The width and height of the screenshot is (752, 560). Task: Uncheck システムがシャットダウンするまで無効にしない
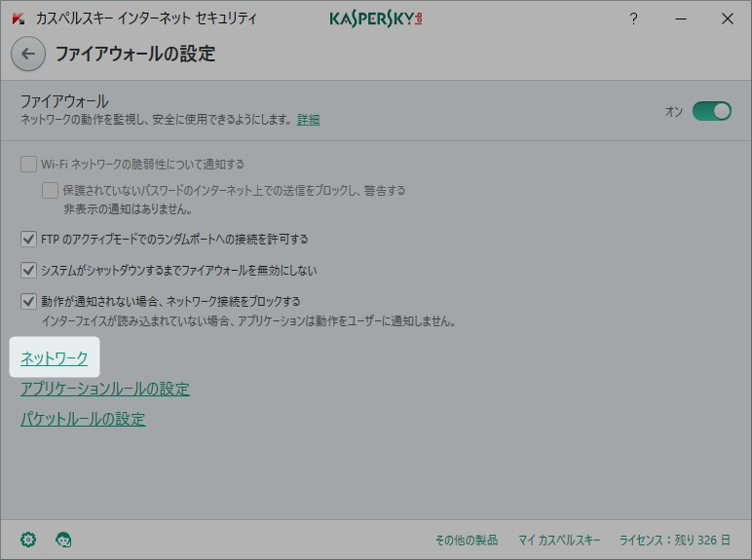click(x=29, y=270)
